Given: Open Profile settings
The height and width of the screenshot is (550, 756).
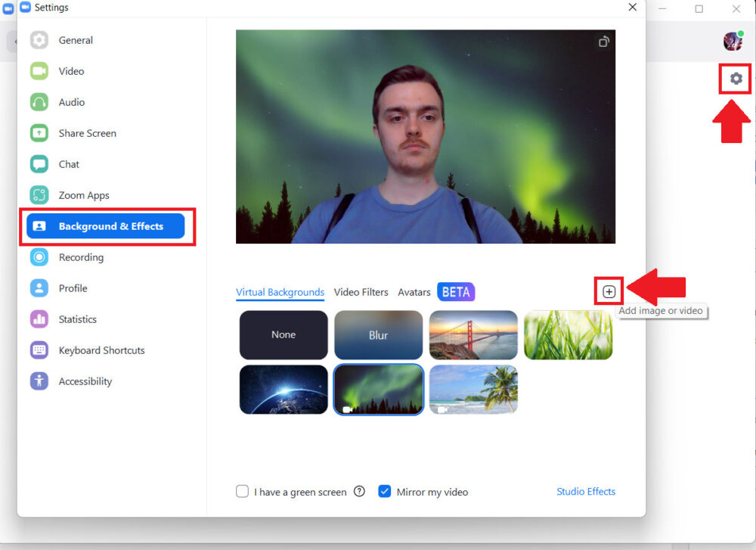Looking at the screenshot, I should point(73,288).
